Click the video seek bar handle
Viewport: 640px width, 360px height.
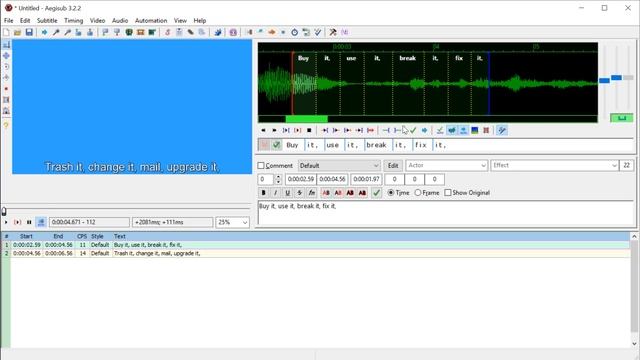click(x=4, y=211)
